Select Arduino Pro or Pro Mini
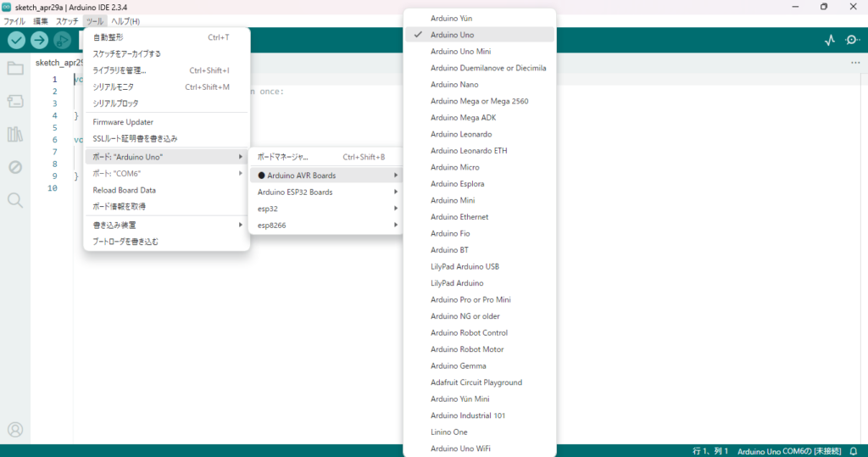 click(480, 299)
